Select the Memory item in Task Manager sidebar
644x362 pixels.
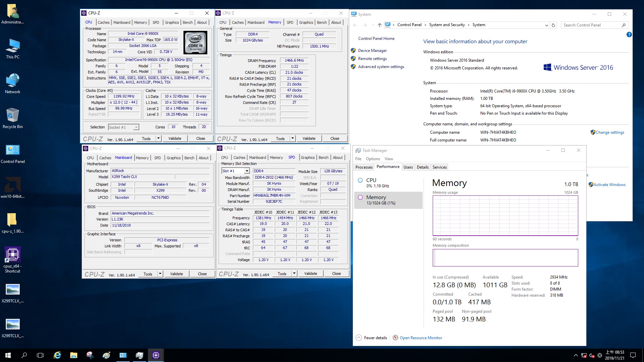click(x=388, y=200)
